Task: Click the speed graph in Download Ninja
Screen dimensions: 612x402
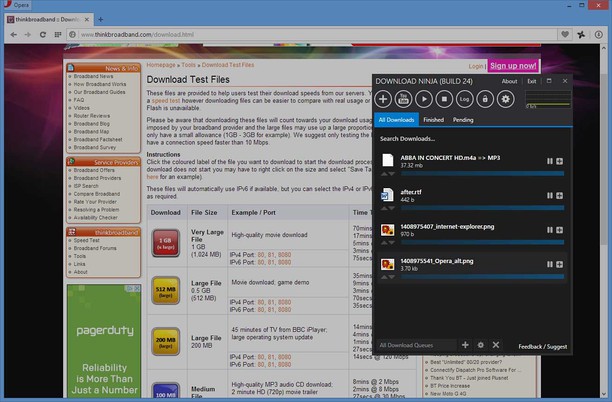Action: pos(548,99)
